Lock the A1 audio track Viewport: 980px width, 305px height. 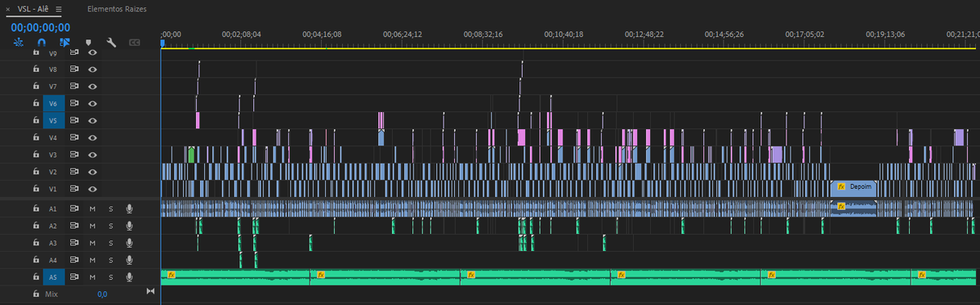click(36, 209)
